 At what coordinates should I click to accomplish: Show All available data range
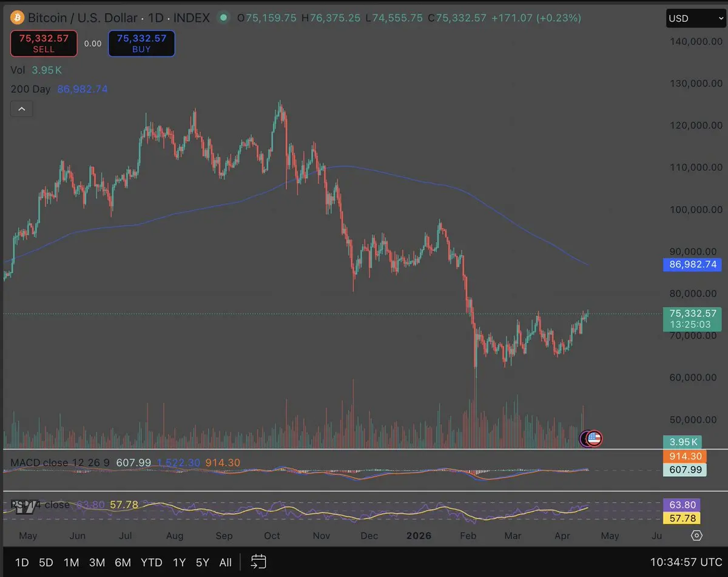click(x=225, y=562)
